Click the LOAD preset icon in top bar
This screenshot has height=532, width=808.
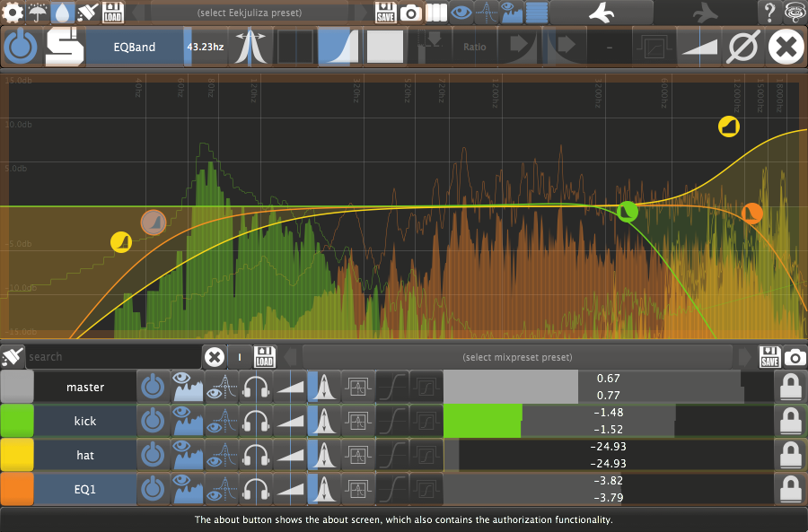(112, 13)
